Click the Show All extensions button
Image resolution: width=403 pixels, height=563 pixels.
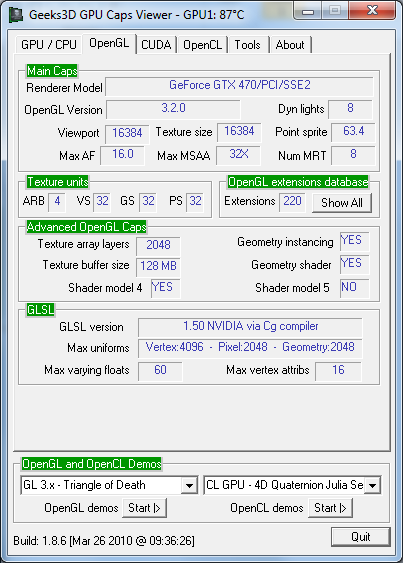pyautogui.click(x=342, y=203)
